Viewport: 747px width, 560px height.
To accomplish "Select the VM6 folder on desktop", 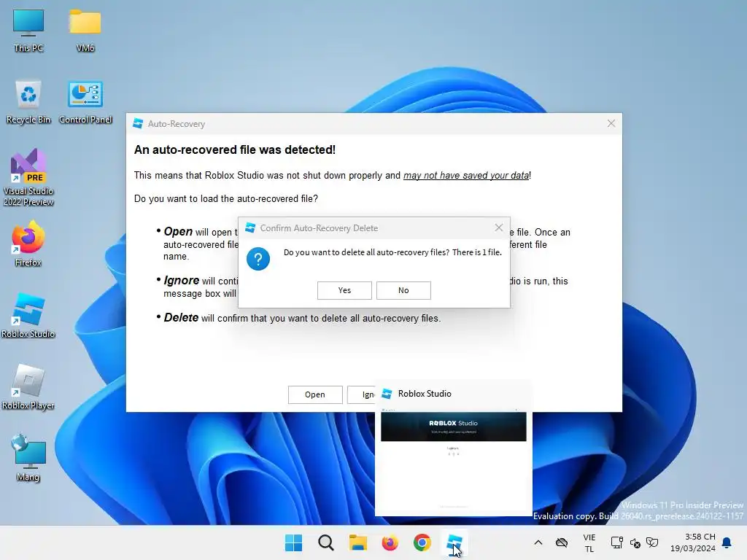I will click(x=85, y=31).
